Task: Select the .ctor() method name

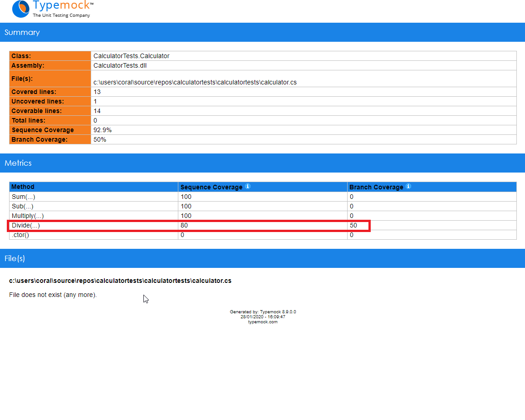Action: 20,235
